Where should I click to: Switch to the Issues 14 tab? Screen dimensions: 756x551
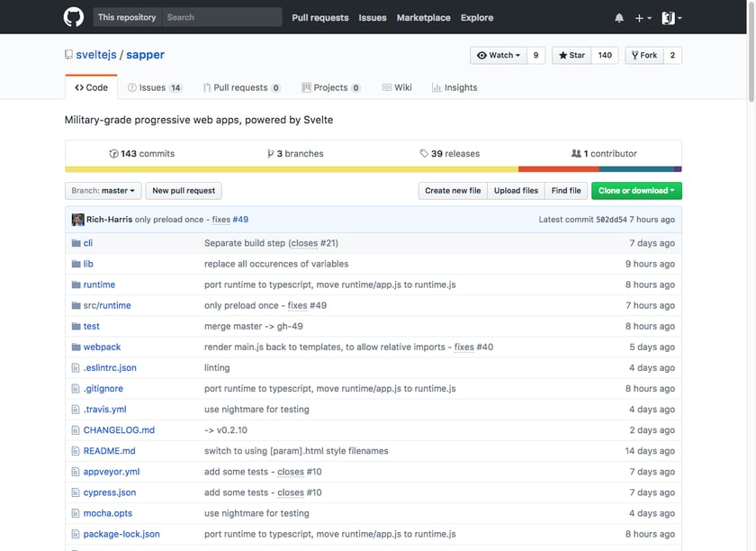point(155,88)
